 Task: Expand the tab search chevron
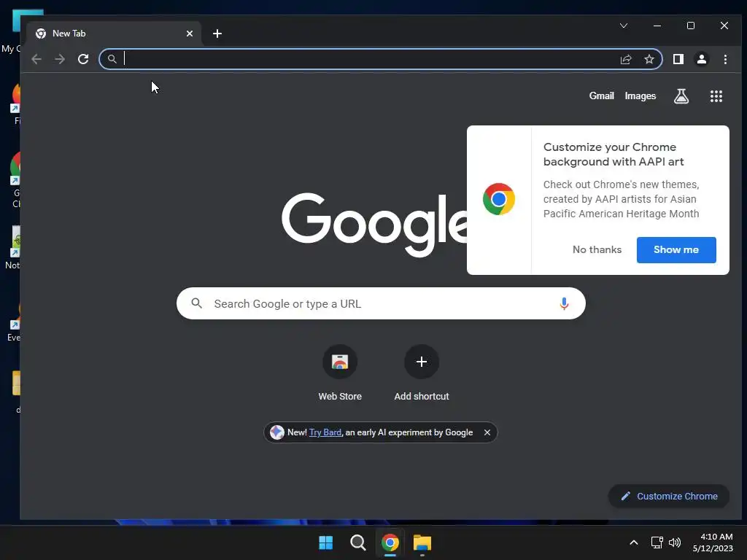coord(623,26)
